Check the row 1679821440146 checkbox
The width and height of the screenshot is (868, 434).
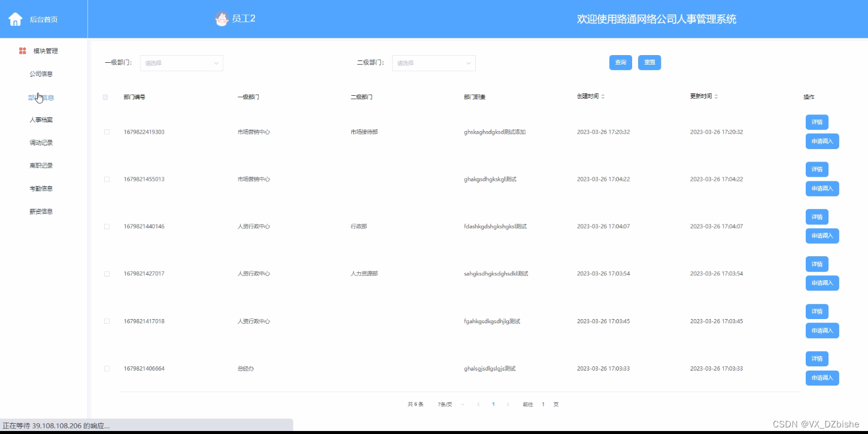click(x=107, y=226)
